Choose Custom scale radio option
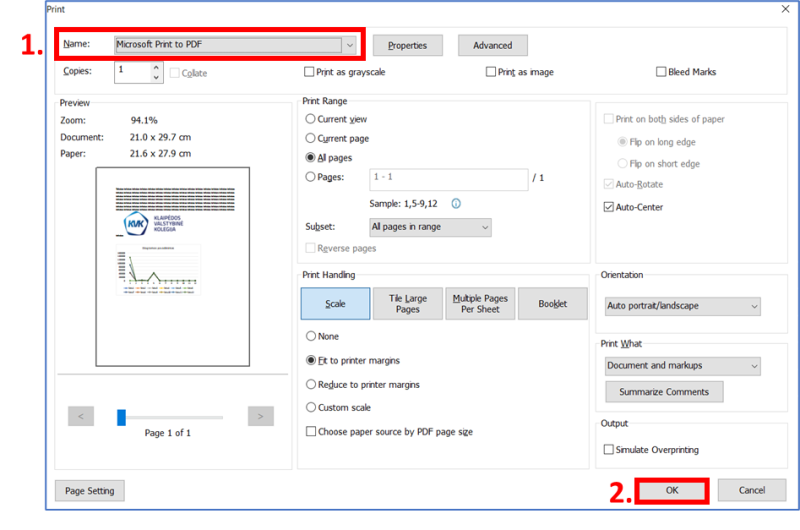Screen dimensions: 800x530 click(x=311, y=407)
